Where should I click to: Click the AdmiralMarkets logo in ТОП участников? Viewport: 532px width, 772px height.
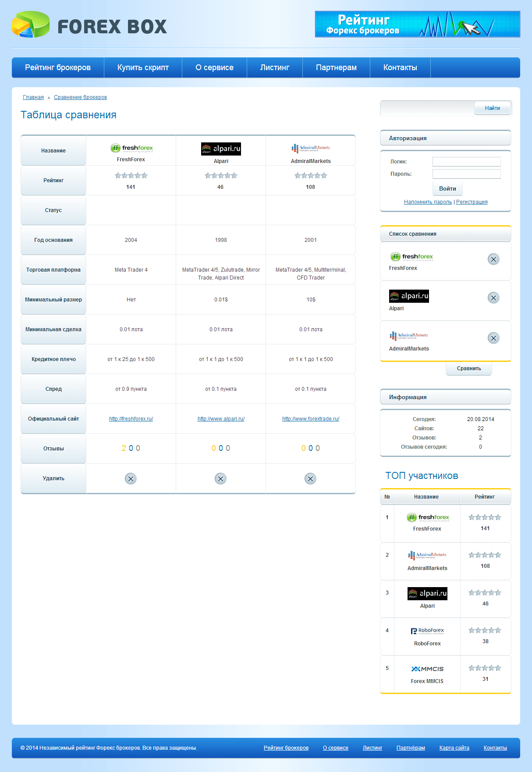point(427,556)
